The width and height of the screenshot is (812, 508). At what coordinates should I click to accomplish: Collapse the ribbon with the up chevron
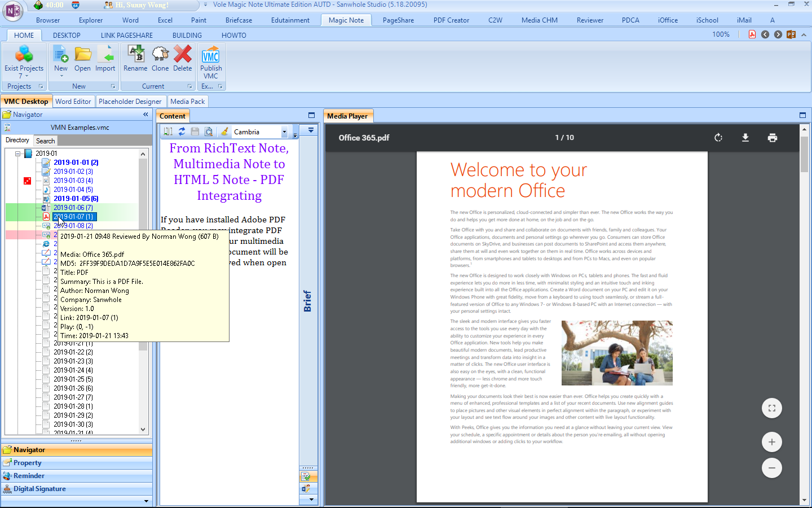click(804, 34)
